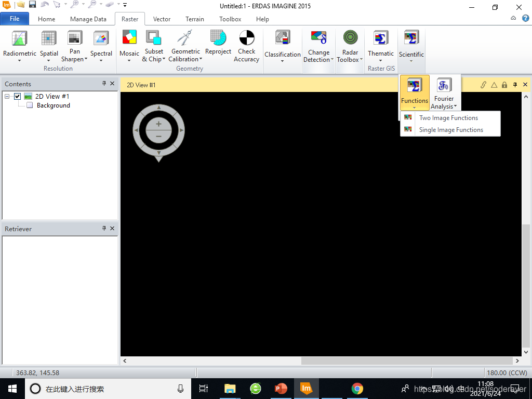Screen dimensions: 532x399
Task: Collapse the 2D View #1 tree node
Action: 7,96
